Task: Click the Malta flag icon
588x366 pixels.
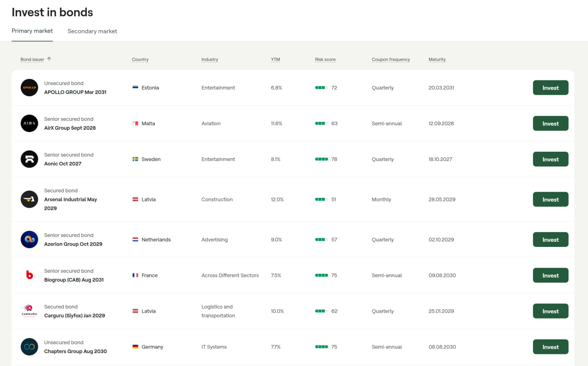Action: click(x=136, y=123)
